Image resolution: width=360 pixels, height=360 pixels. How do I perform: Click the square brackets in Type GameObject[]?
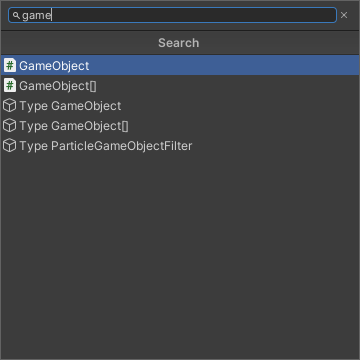125,126
